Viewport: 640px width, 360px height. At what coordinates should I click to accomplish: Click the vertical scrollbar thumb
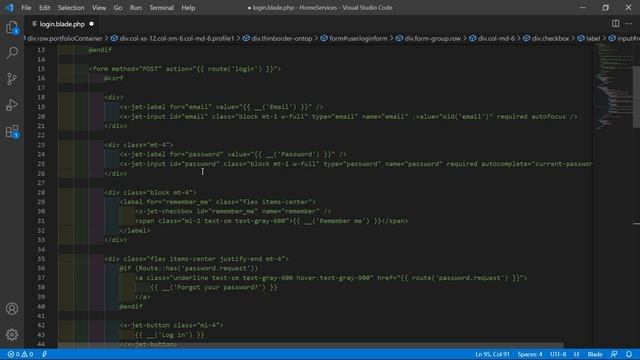coord(636,96)
